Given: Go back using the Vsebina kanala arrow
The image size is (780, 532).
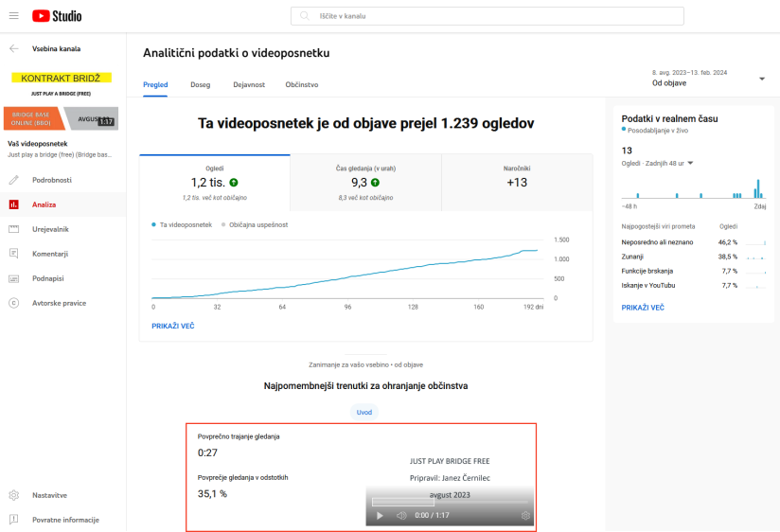Looking at the screenshot, I should click(x=13, y=48).
